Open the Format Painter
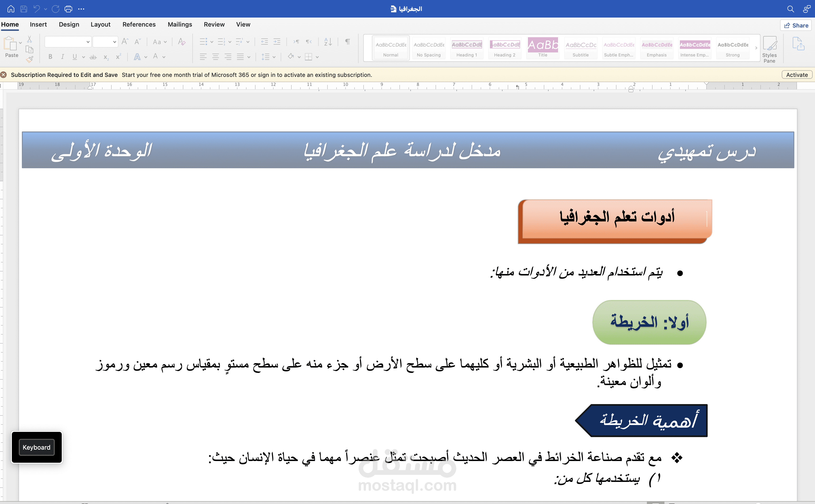 tap(30, 59)
